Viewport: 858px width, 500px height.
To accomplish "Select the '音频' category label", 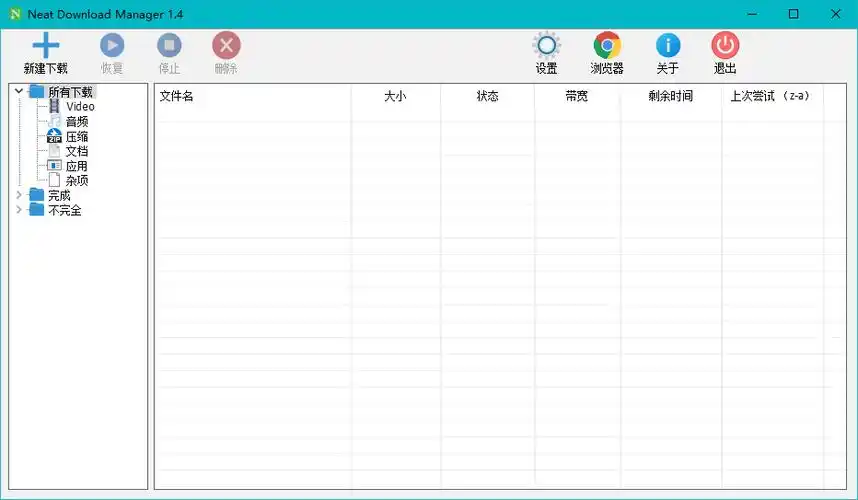I will tap(77, 121).
